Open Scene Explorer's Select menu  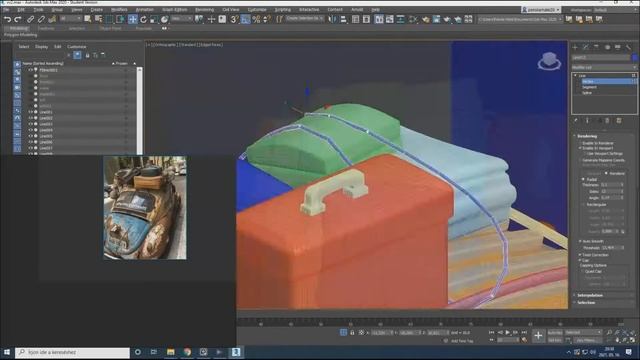24,47
